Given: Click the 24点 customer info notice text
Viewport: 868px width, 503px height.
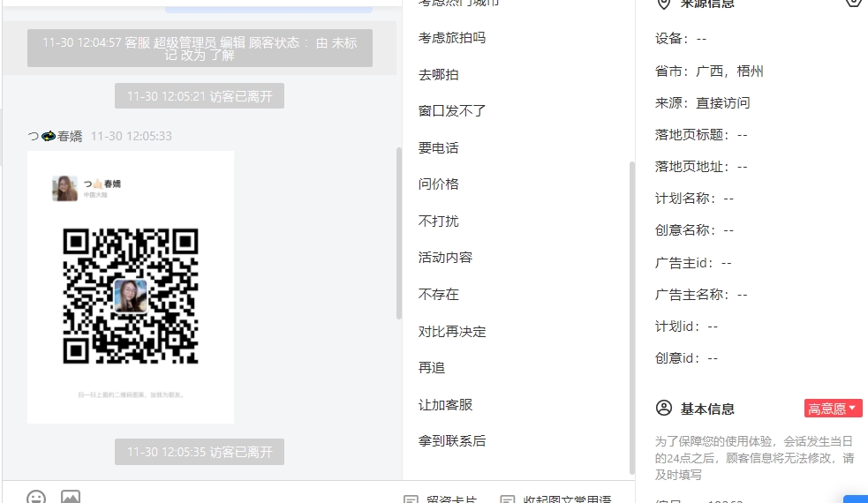Looking at the screenshot, I should [754, 458].
